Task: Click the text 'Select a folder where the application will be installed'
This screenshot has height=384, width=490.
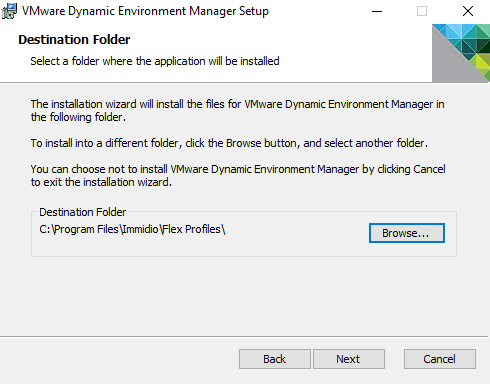Action: coord(155,61)
